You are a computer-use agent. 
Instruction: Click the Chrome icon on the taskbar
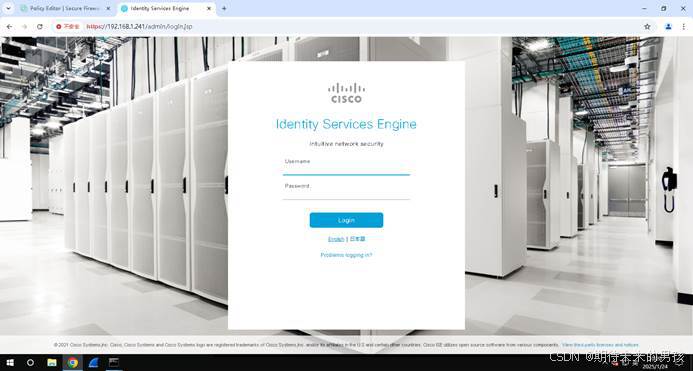click(72, 363)
